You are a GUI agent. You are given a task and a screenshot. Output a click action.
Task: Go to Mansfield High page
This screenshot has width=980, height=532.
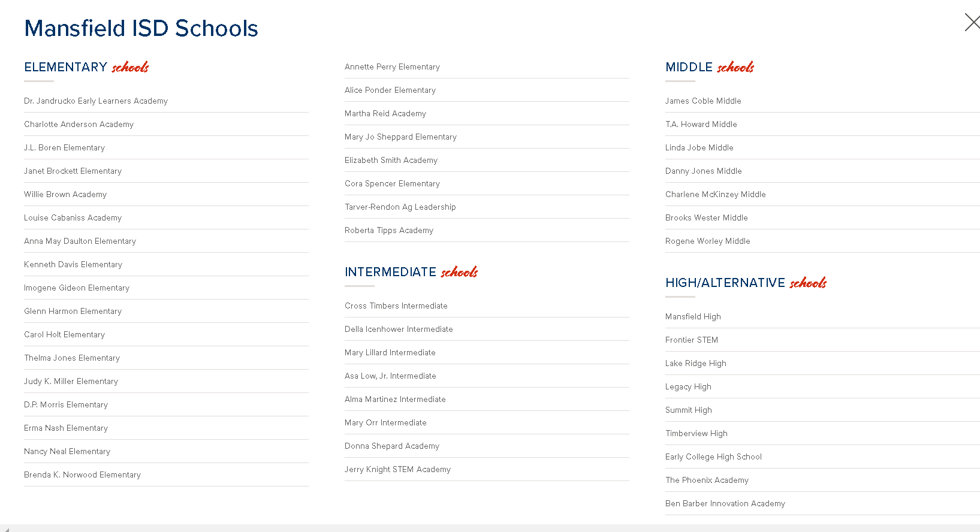point(693,317)
